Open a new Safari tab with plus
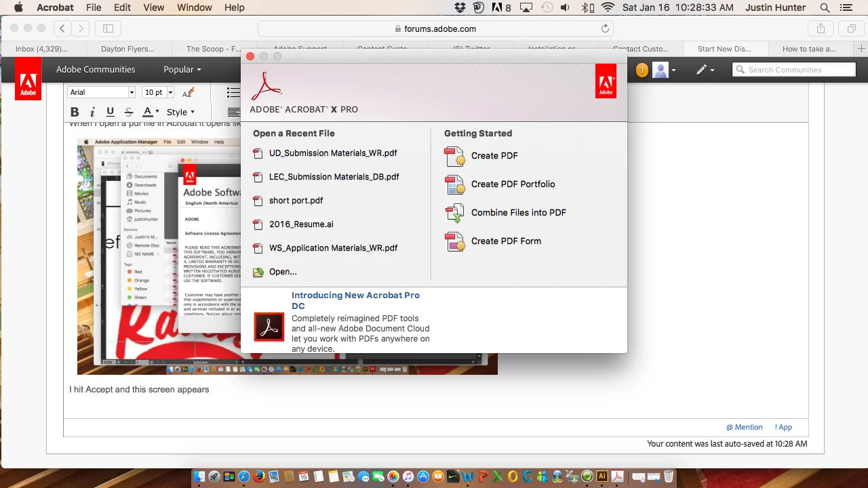The height and width of the screenshot is (488, 868). (861, 49)
